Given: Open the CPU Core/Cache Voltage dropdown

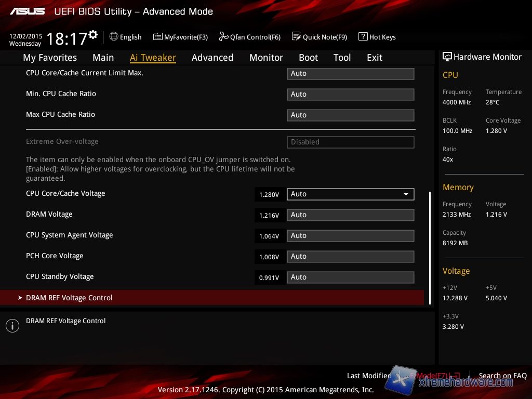Looking at the screenshot, I should click(x=405, y=194).
